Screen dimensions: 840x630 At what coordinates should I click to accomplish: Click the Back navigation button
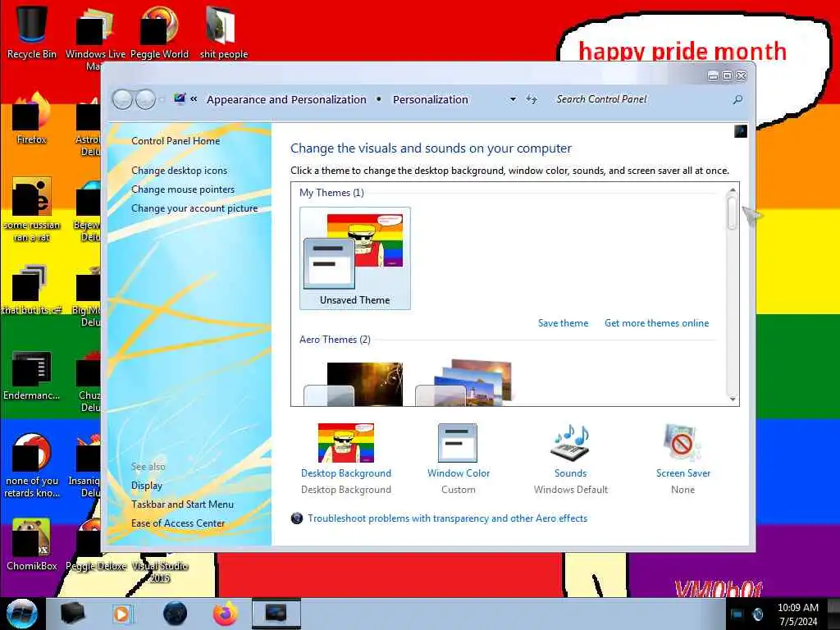point(122,99)
